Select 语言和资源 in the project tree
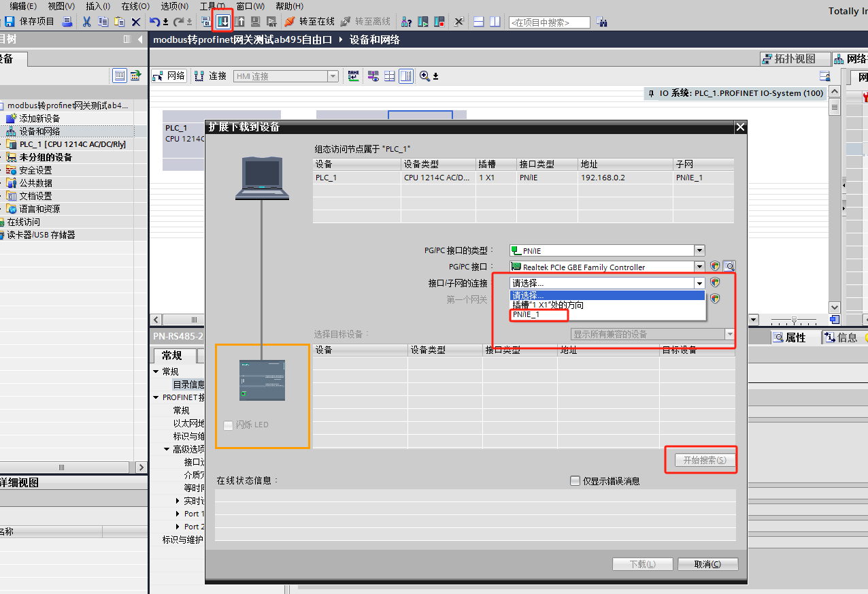The width and height of the screenshot is (868, 594). [39, 209]
